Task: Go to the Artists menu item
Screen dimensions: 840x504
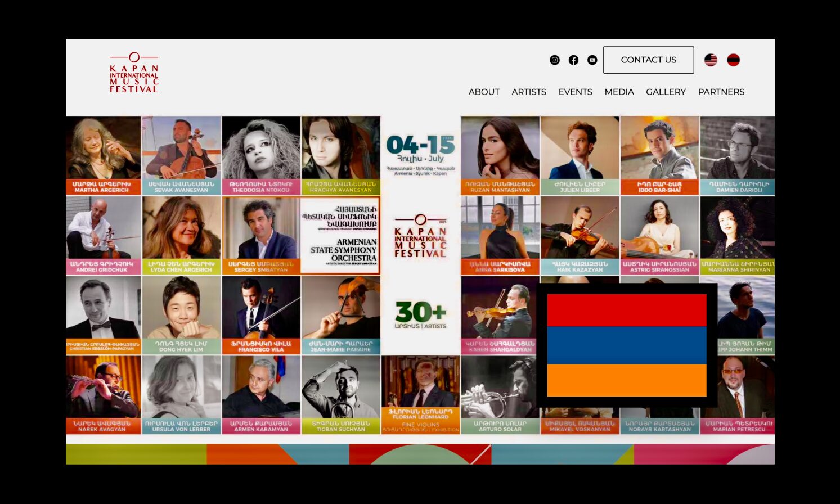Action: (x=528, y=92)
